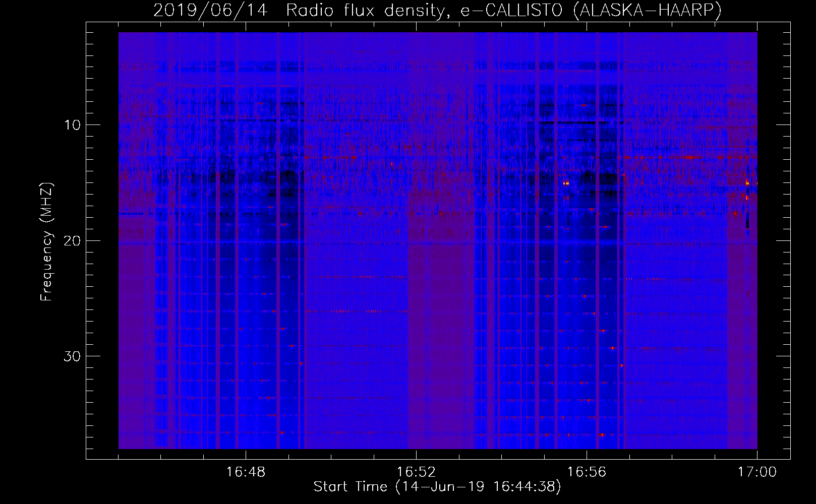
Task: Click the "Frequency (MHZ)" axis label
Action: click(x=46, y=241)
